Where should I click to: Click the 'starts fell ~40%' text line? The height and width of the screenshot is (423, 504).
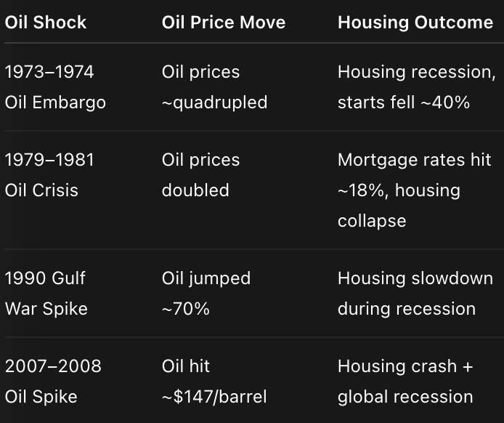coord(404,102)
